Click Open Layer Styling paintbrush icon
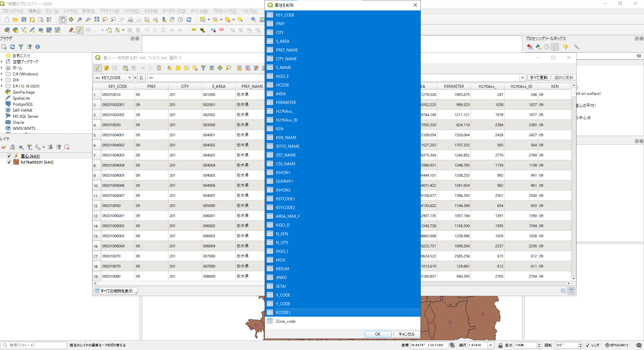Screen dimensions: 644x350 pos(4,147)
